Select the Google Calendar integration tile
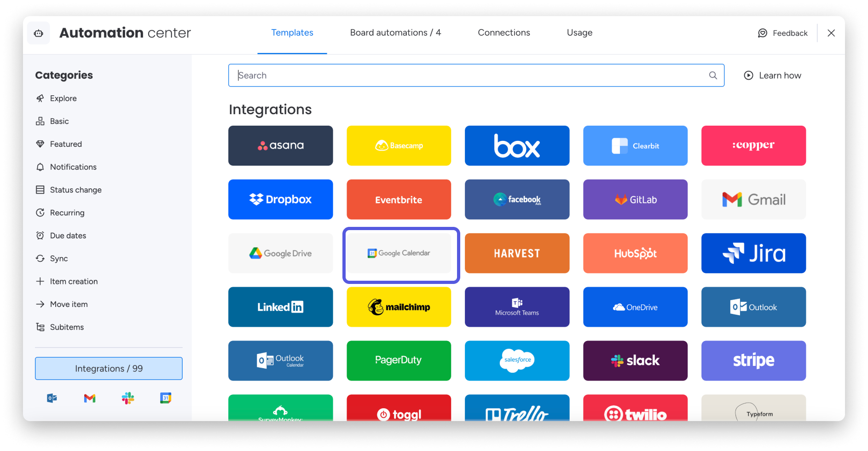 pyautogui.click(x=399, y=253)
